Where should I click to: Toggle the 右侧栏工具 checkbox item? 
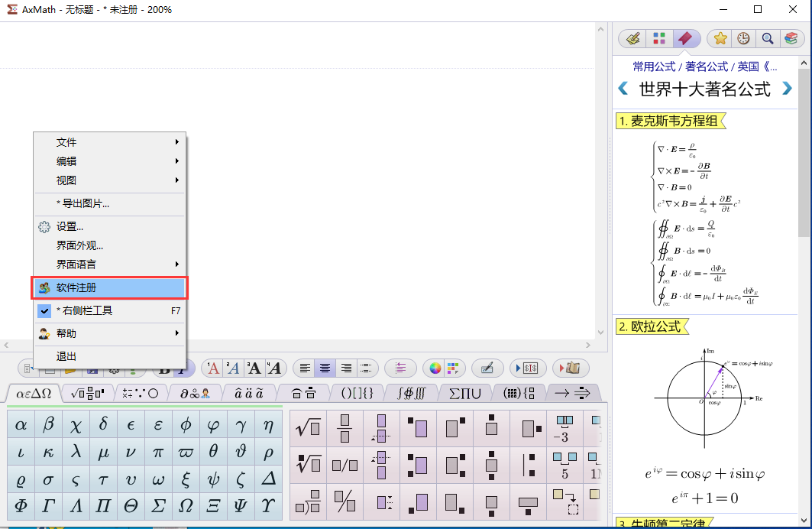[109, 310]
